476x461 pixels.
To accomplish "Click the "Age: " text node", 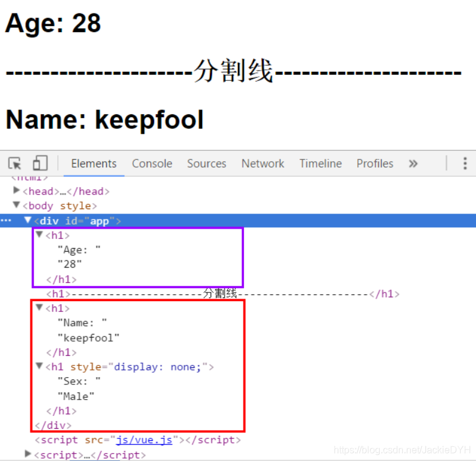I will pyautogui.click(x=79, y=250).
